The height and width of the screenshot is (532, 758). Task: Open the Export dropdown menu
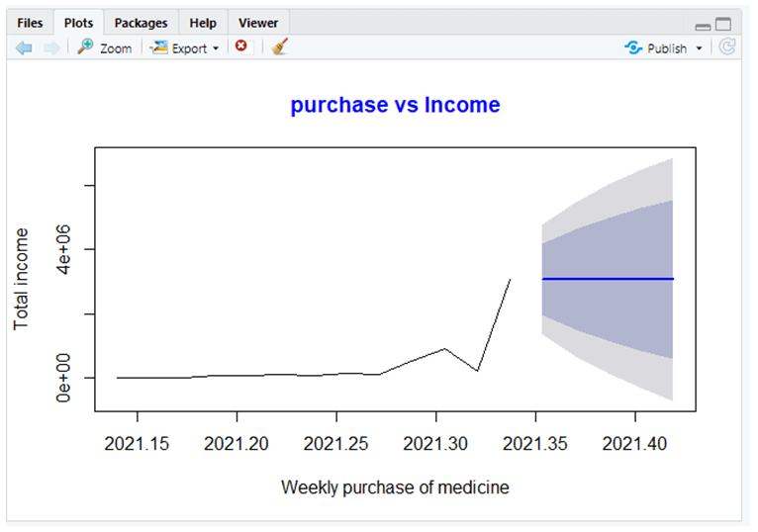216,48
